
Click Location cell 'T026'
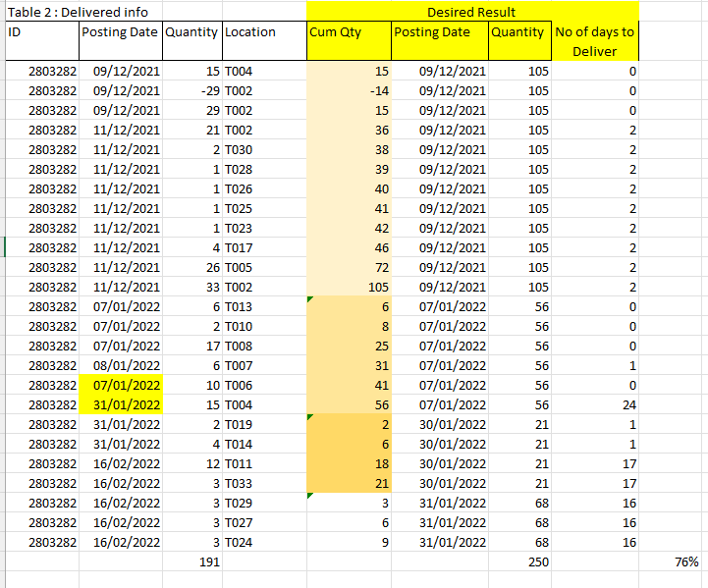click(x=264, y=188)
